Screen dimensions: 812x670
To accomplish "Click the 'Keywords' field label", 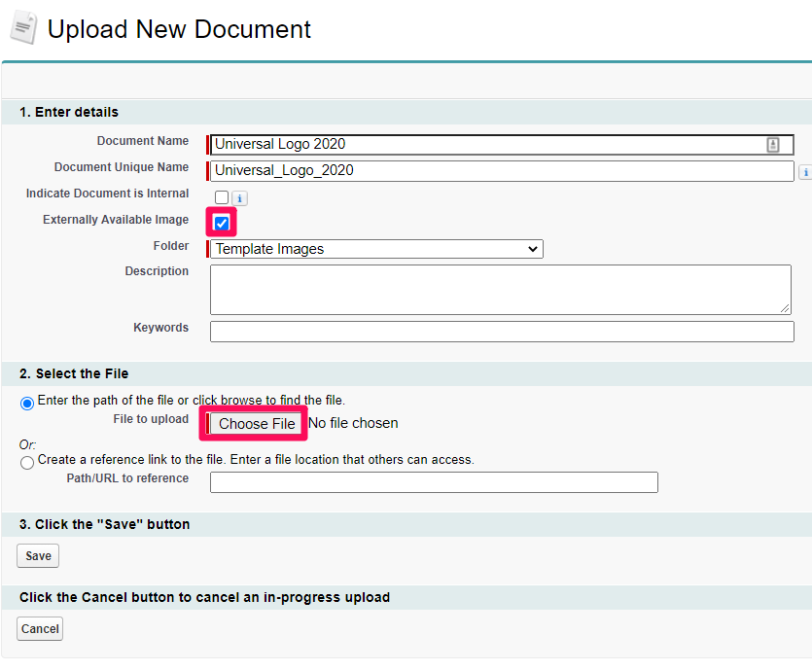I will (161, 328).
